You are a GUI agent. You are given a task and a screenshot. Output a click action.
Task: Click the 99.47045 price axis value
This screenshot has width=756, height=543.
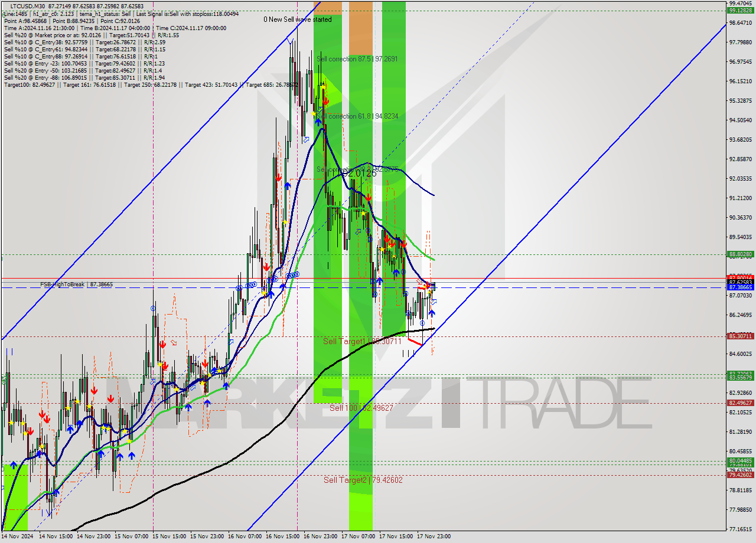point(741,4)
